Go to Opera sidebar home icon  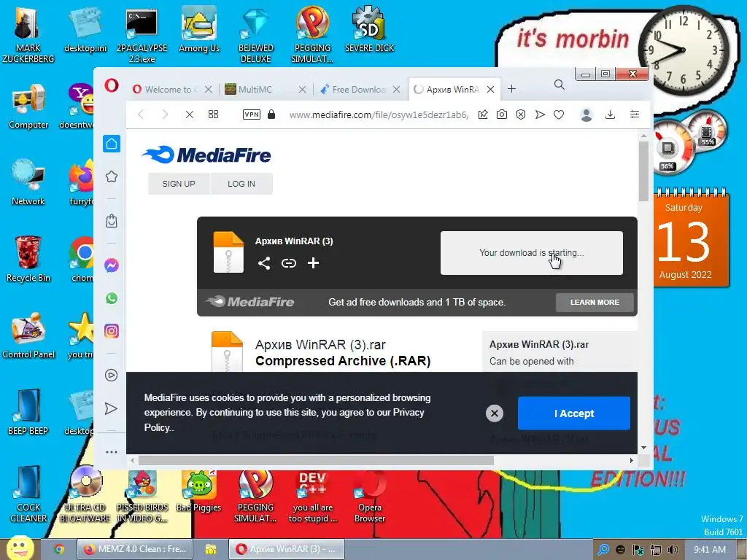[112, 144]
